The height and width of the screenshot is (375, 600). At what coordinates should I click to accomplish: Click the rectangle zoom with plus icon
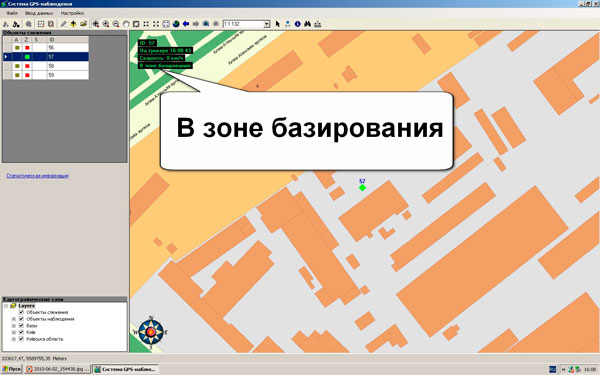[x=96, y=24]
